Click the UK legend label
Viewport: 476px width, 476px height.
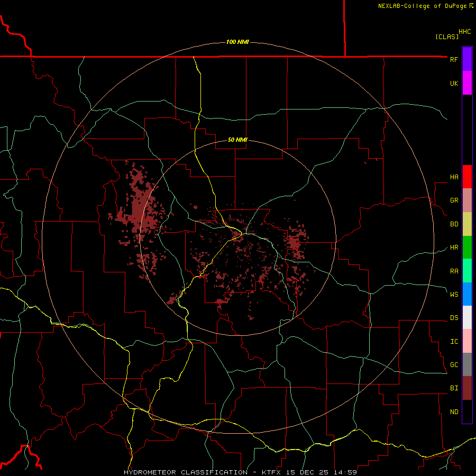point(454,83)
